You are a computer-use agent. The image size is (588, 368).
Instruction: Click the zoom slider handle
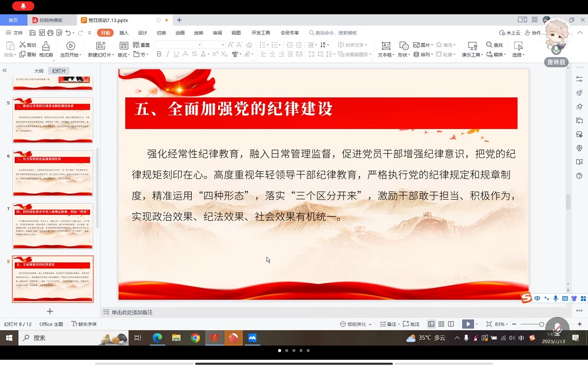(542, 324)
